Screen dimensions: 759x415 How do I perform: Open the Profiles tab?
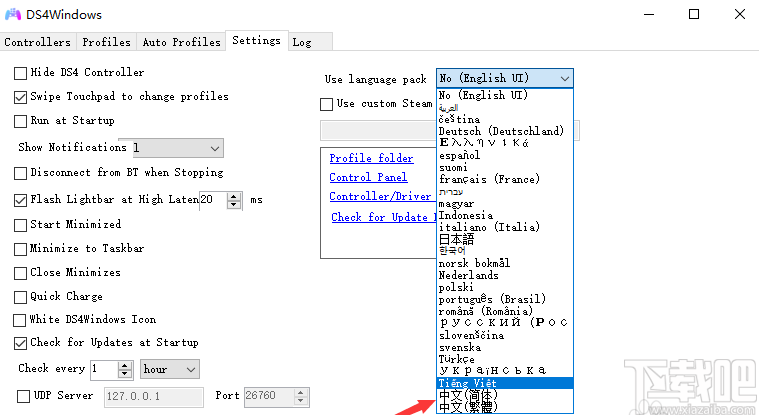(x=106, y=42)
